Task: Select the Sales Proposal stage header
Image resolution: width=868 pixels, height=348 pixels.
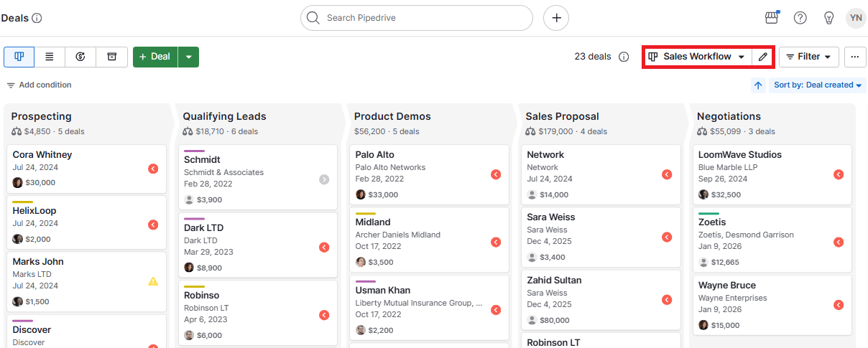Action: 562,116
